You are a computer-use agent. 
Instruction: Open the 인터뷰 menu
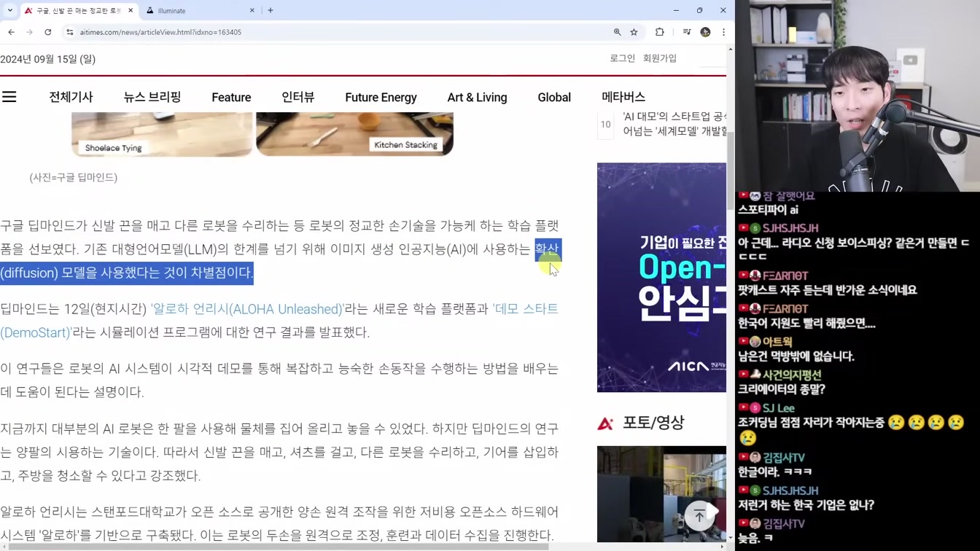coord(298,97)
